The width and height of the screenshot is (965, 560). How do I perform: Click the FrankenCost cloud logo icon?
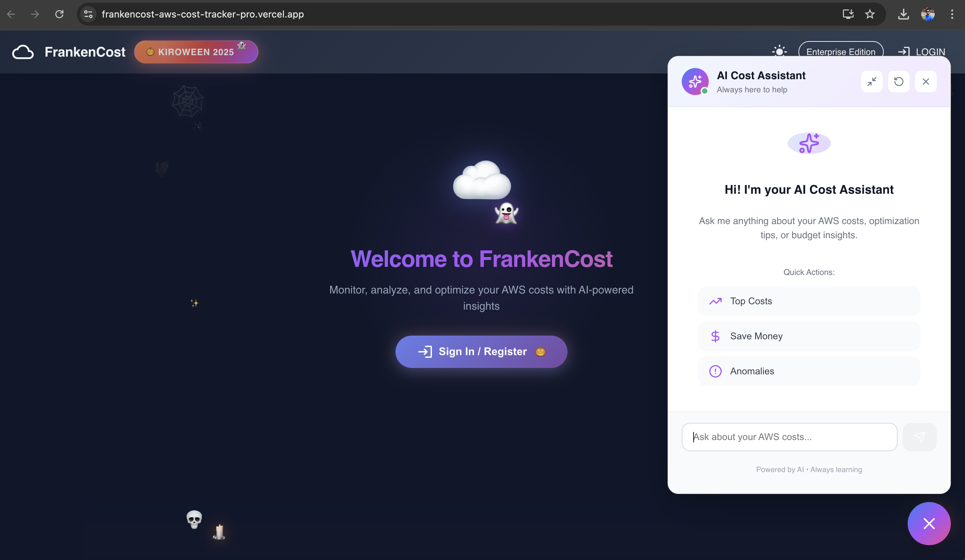click(23, 52)
